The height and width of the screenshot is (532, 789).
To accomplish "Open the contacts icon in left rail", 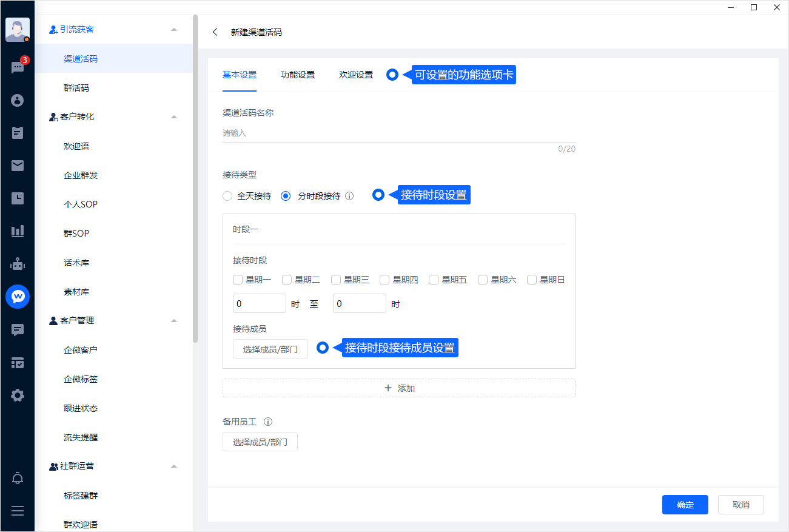I will pyautogui.click(x=18, y=100).
